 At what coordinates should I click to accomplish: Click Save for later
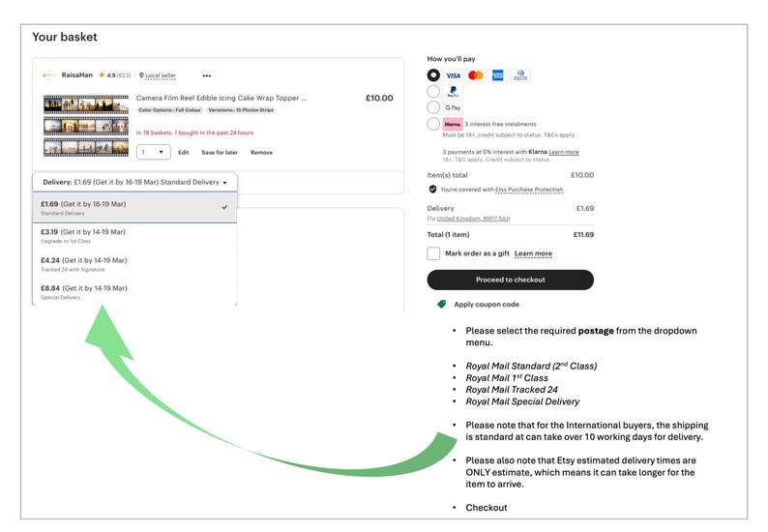(x=220, y=153)
